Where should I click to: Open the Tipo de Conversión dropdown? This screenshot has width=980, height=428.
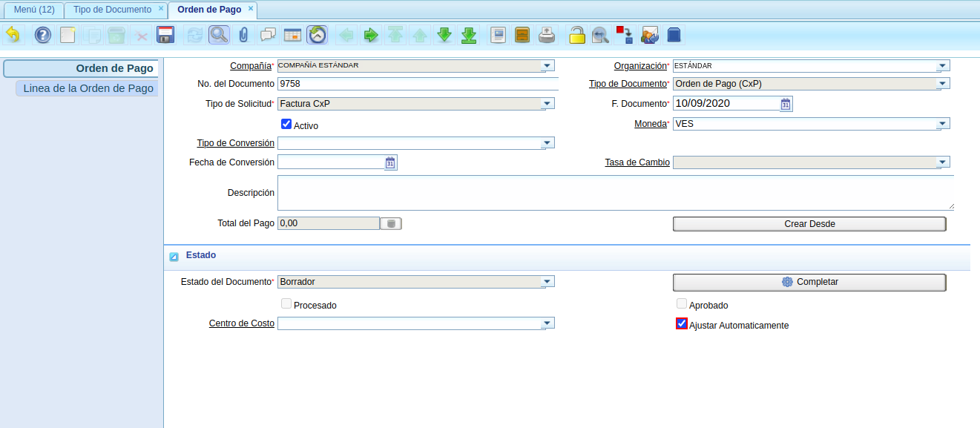(x=547, y=142)
